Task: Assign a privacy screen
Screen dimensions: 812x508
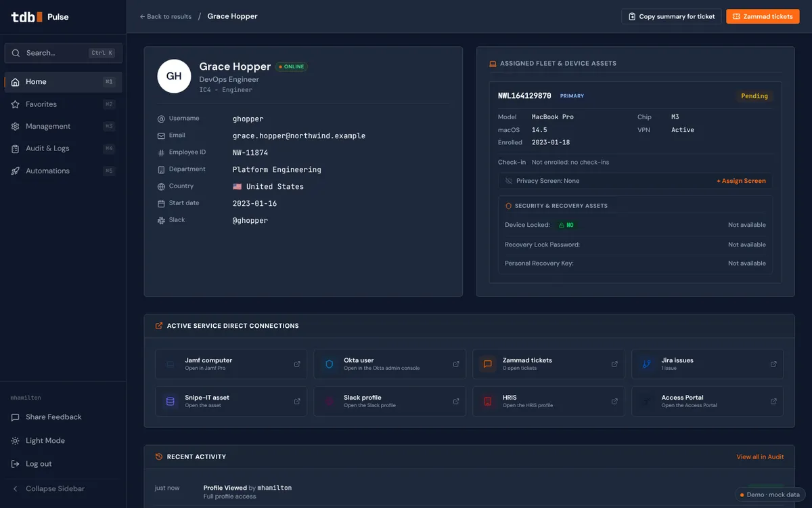Action: (x=741, y=181)
